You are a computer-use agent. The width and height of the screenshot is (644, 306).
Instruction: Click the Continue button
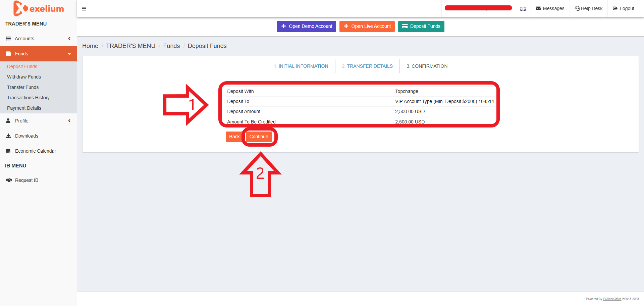(x=259, y=137)
